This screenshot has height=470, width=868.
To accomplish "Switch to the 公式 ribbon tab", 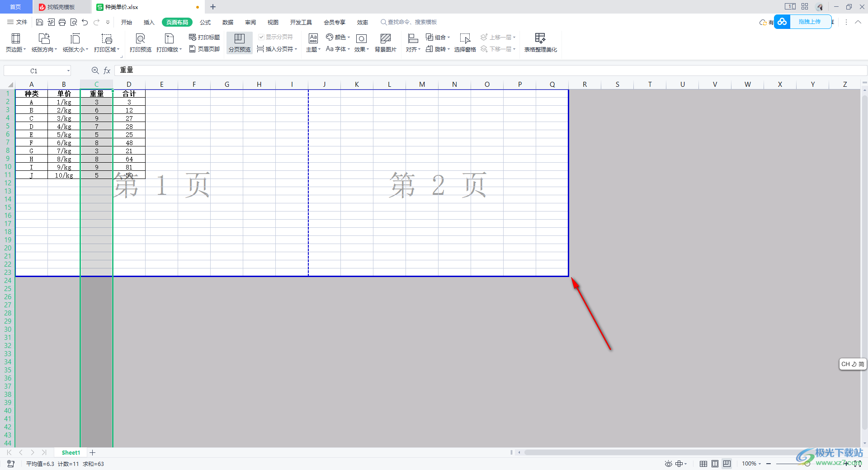I will click(206, 22).
